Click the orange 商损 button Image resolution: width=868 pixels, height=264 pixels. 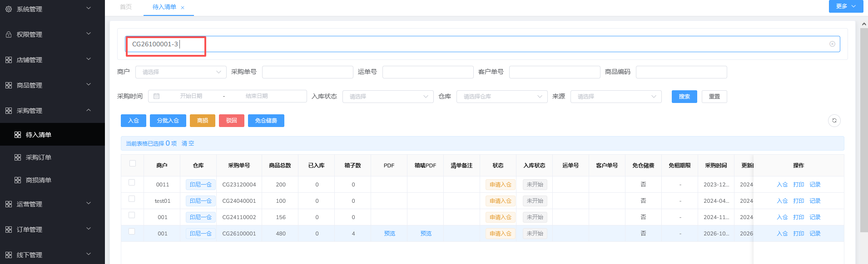coord(203,121)
